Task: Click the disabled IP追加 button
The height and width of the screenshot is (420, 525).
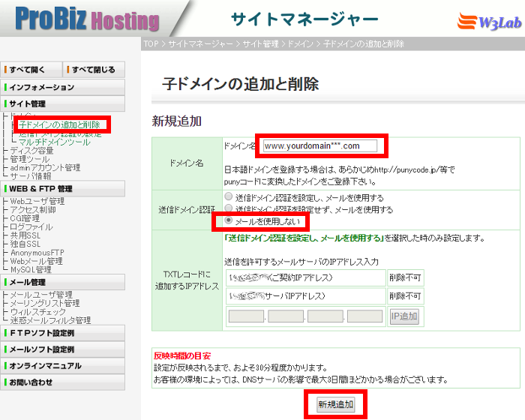Action: pyautogui.click(x=403, y=316)
